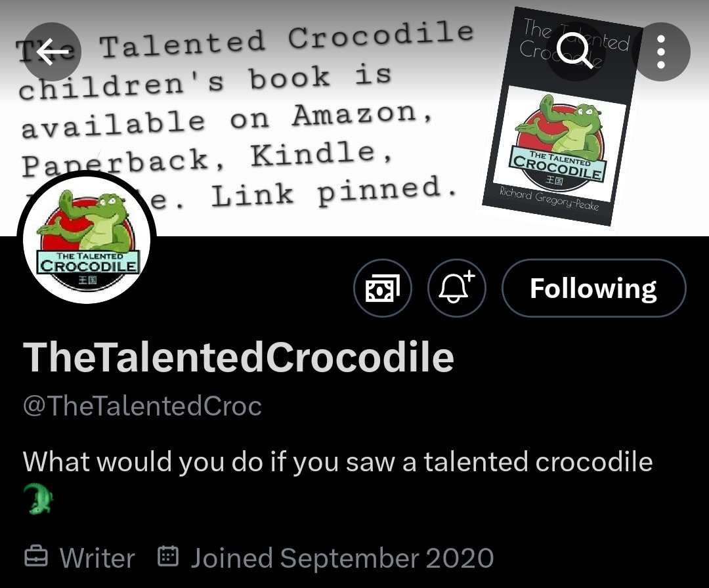
Task: Tap the bio text about a talented crocodile
Action: (x=337, y=462)
